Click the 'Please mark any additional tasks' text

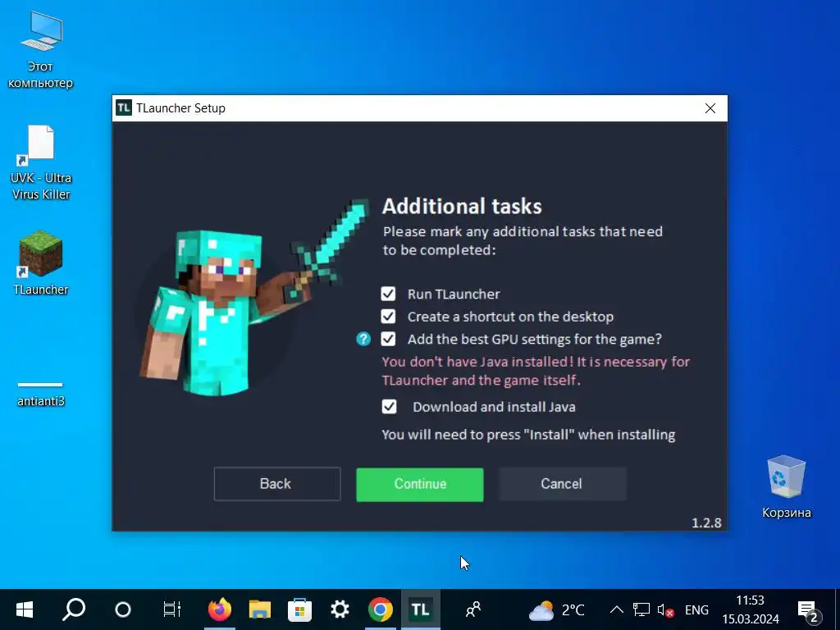[x=523, y=240]
